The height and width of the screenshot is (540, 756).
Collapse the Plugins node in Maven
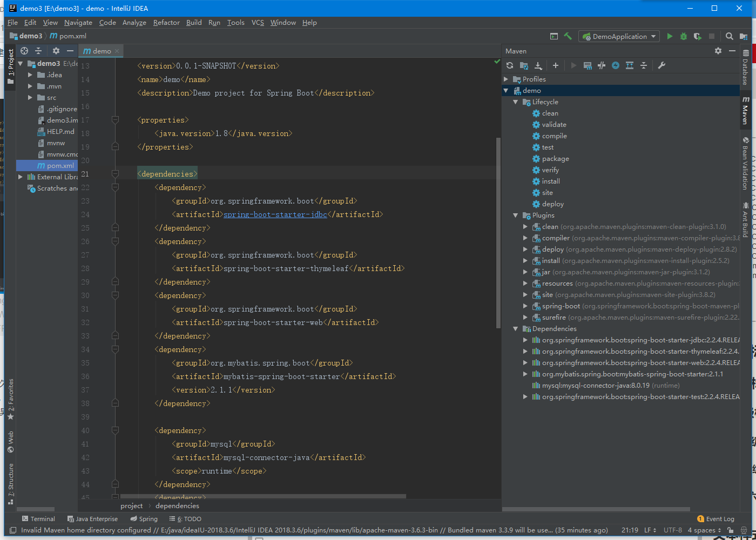(x=516, y=215)
